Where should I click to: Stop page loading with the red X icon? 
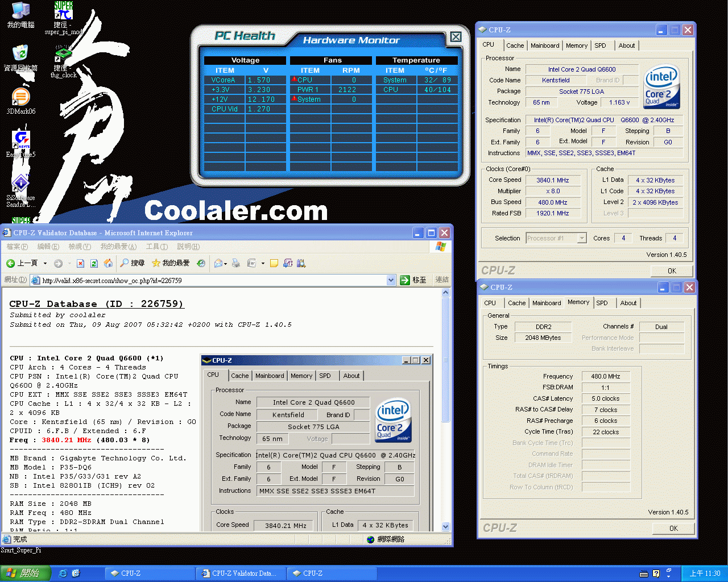tap(80, 263)
